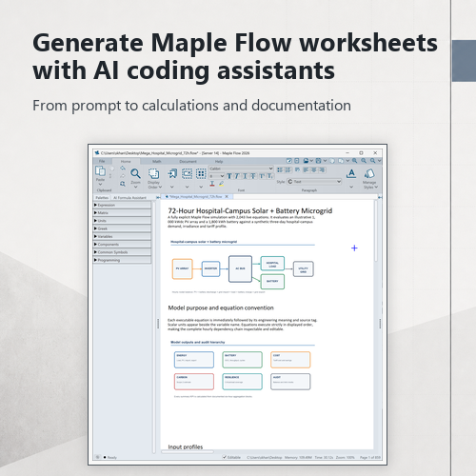Toggle the Strikethrough T button

(253, 176)
